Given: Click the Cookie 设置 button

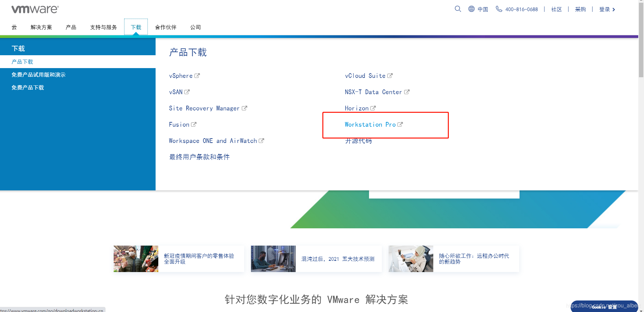Looking at the screenshot, I should (604, 307).
